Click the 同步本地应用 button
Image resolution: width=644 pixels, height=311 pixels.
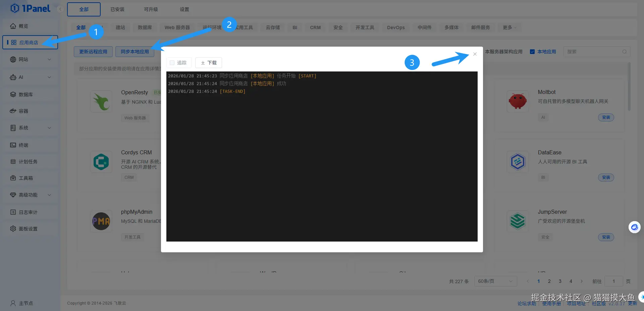click(135, 52)
